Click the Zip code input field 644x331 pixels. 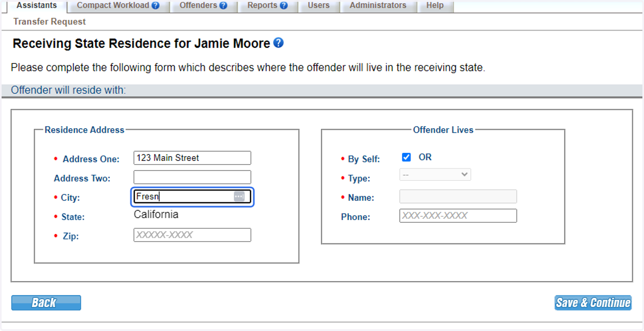[x=192, y=235]
